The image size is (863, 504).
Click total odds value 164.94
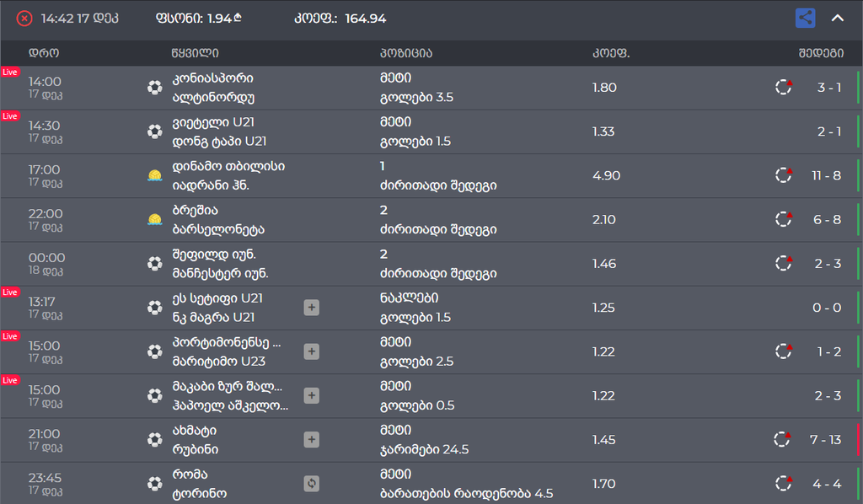[366, 19]
